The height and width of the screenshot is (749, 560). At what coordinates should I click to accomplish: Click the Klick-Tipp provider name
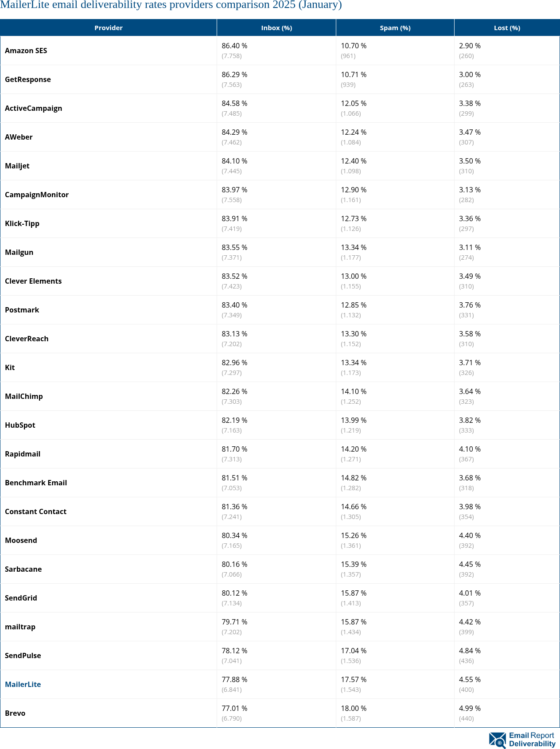[x=22, y=223]
